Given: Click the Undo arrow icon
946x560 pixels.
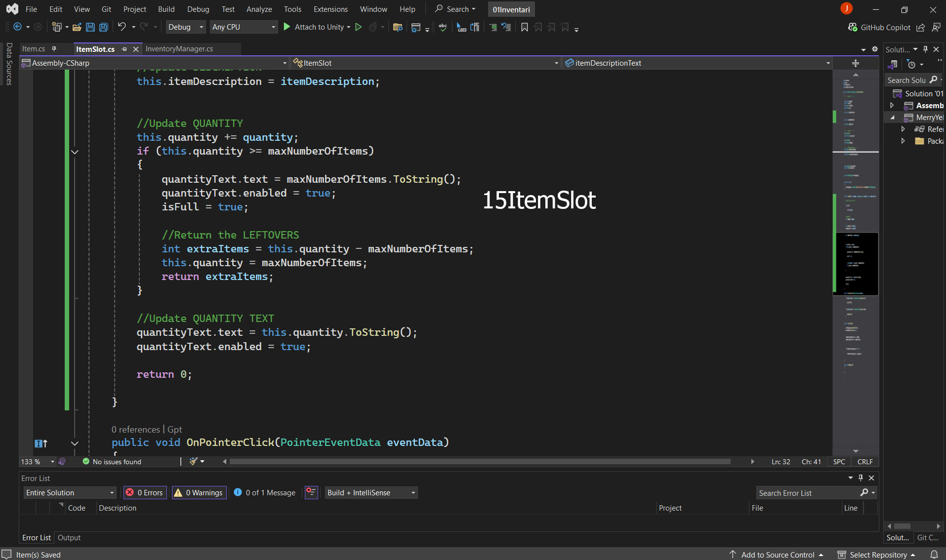Looking at the screenshot, I should coord(122,27).
